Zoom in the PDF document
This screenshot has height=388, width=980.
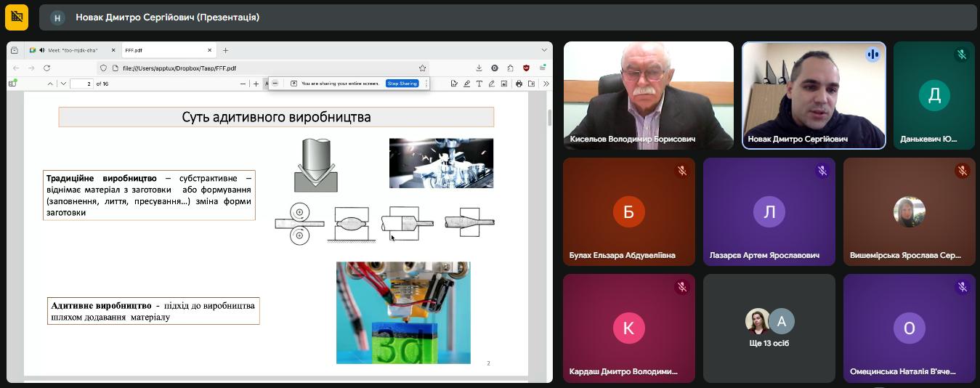click(x=256, y=84)
